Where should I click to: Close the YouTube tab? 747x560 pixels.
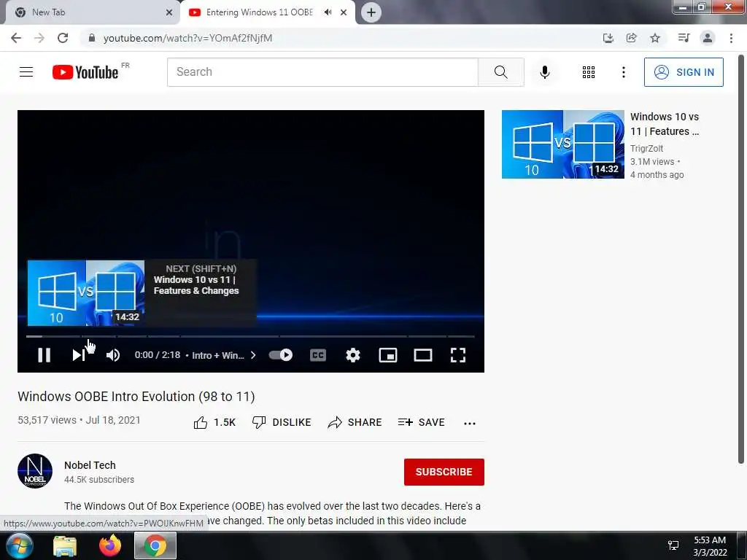click(x=344, y=12)
